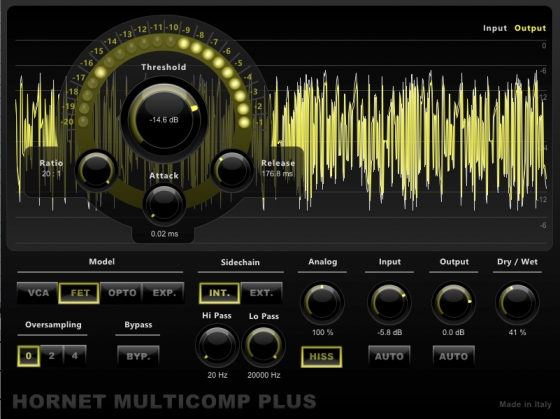This screenshot has width=560, height=419.
Task: Select the OPTO compressor model
Action: (122, 293)
